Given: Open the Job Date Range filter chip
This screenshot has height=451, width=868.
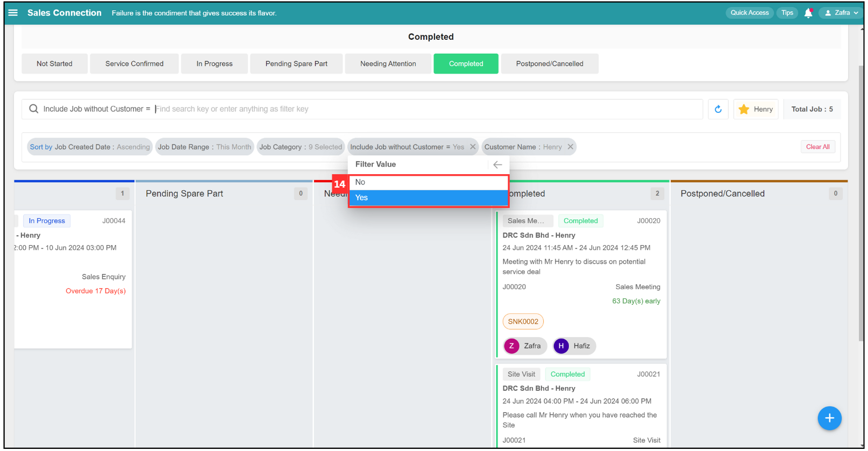Looking at the screenshot, I should 204,147.
